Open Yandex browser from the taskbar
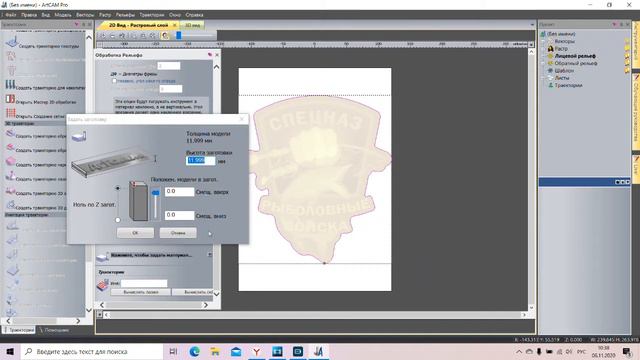Image resolution: width=640 pixels, height=360 pixels. (x=256, y=351)
